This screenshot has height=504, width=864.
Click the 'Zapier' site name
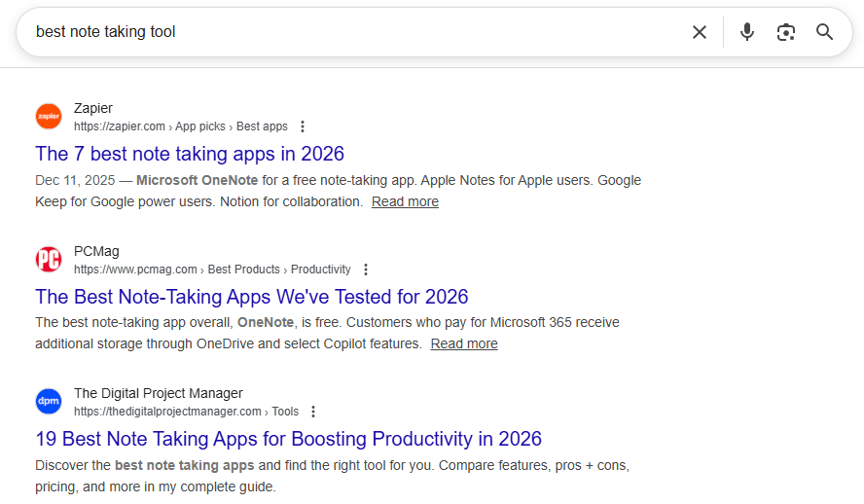[93, 108]
